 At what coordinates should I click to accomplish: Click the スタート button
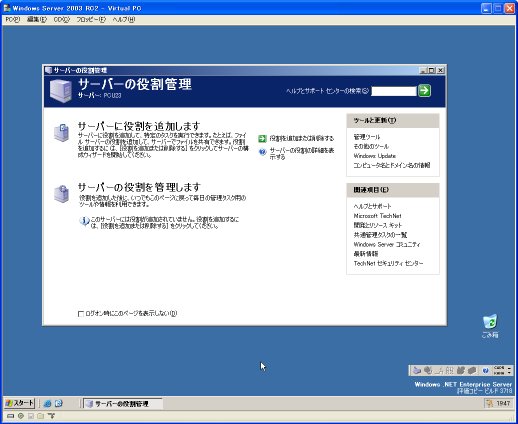(x=20, y=403)
